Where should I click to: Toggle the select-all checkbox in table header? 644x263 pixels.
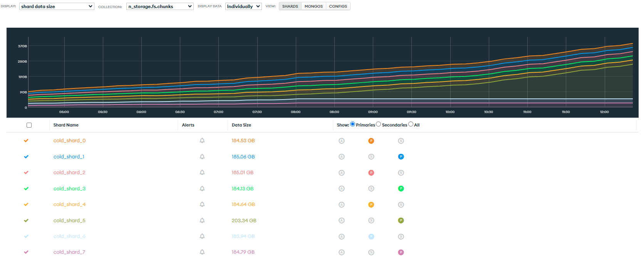pyautogui.click(x=29, y=125)
